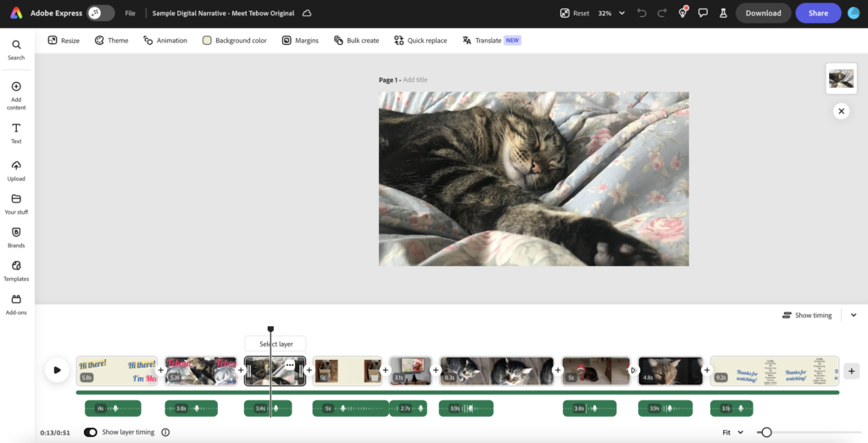
Task: Collapse the timeline panel with chevron
Action: 854,315
